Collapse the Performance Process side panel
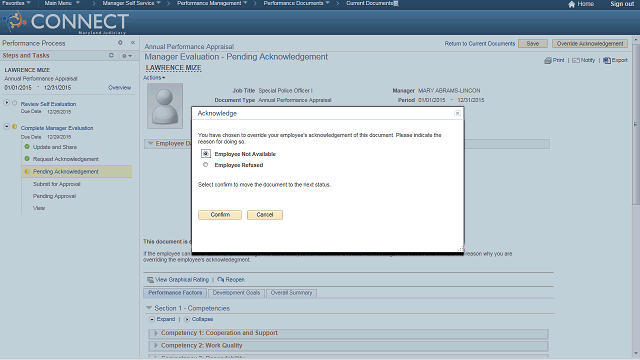Viewport: 640px width, 360px height. pyautogui.click(x=133, y=42)
